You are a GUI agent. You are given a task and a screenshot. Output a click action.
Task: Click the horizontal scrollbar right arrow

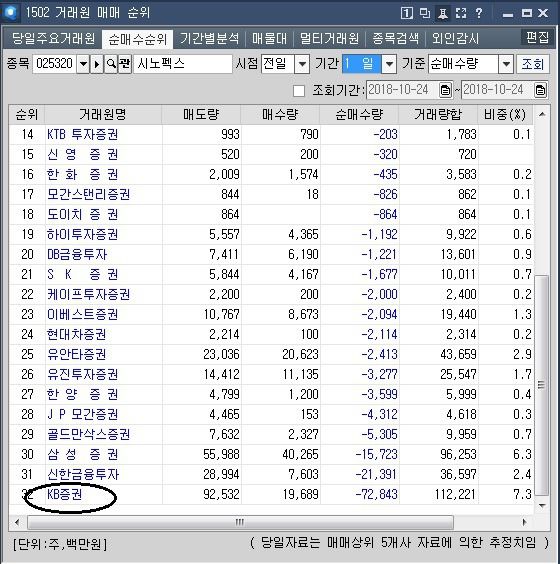pyautogui.click(x=525, y=522)
